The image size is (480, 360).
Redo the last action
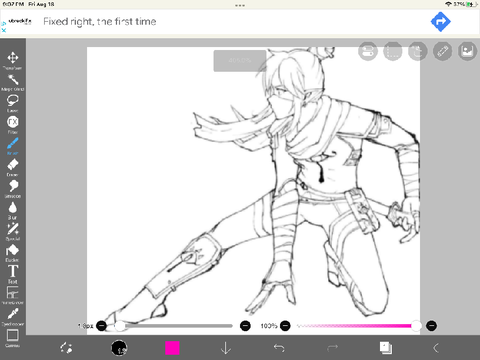(332, 348)
